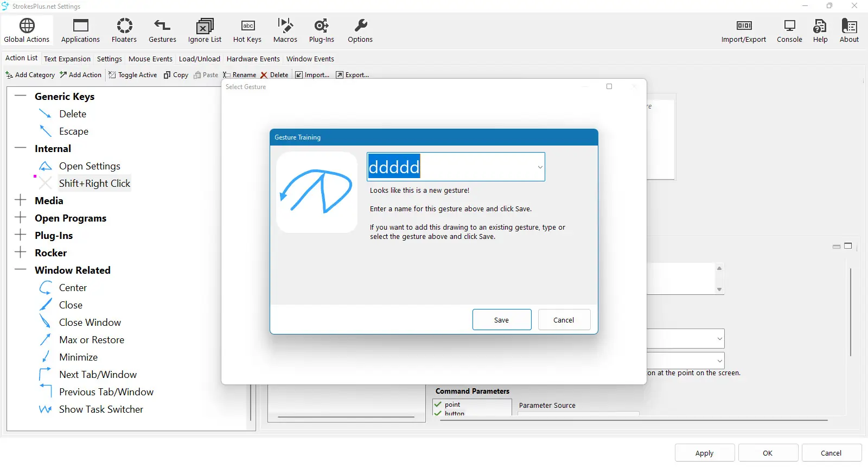Screen dimensions: 868x467
Task: Open the Console
Action: 789,30
